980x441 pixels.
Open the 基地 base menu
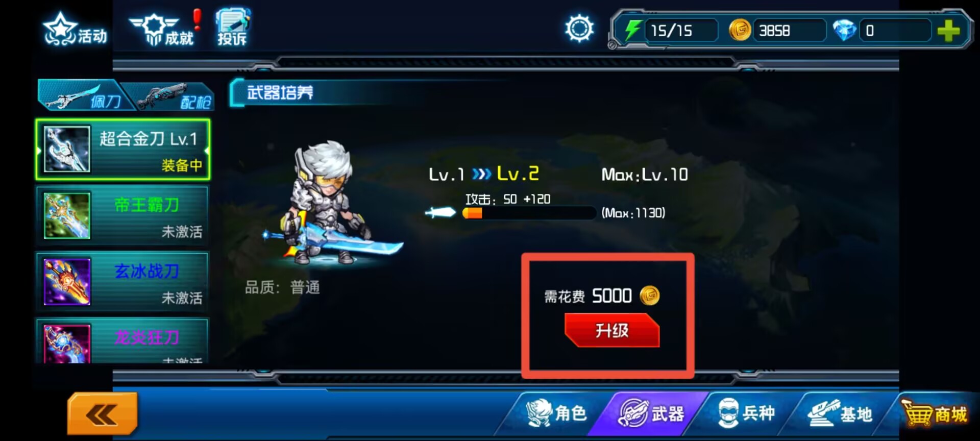(x=840, y=413)
